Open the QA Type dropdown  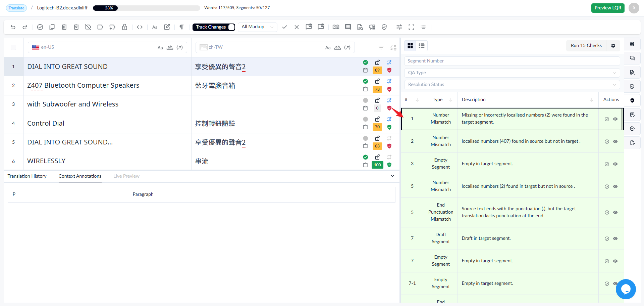(x=512, y=73)
